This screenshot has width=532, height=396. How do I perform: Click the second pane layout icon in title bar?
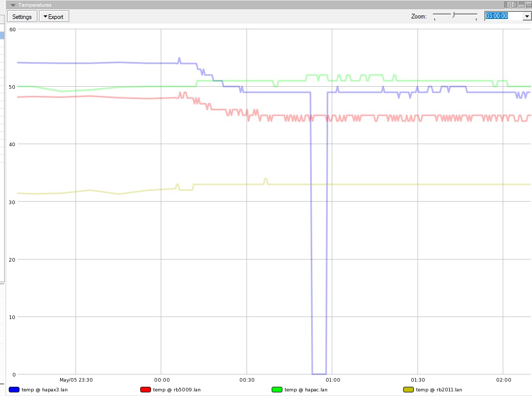tap(515, 5)
